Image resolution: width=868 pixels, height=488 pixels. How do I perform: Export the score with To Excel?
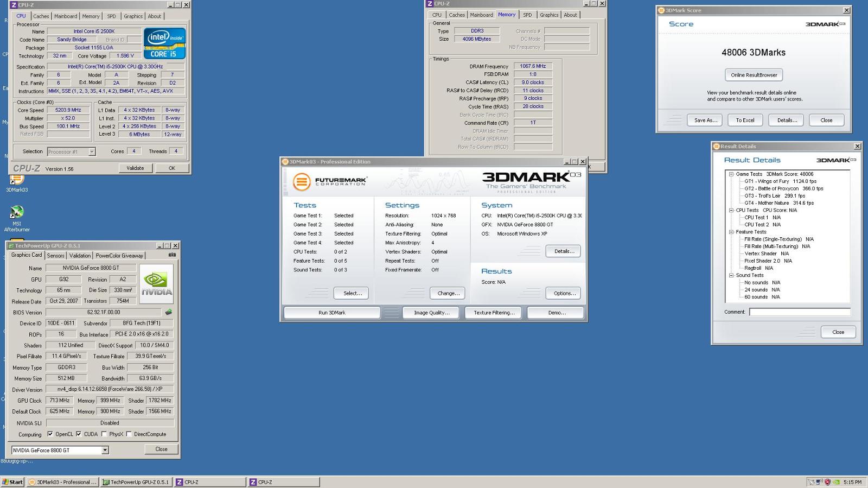(x=745, y=120)
